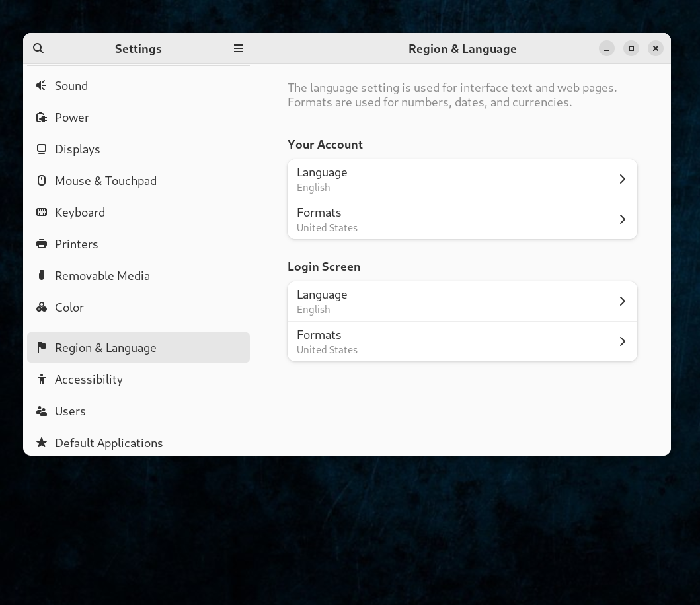
Task: Minimize the Settings window
Action: pos(606,48)
